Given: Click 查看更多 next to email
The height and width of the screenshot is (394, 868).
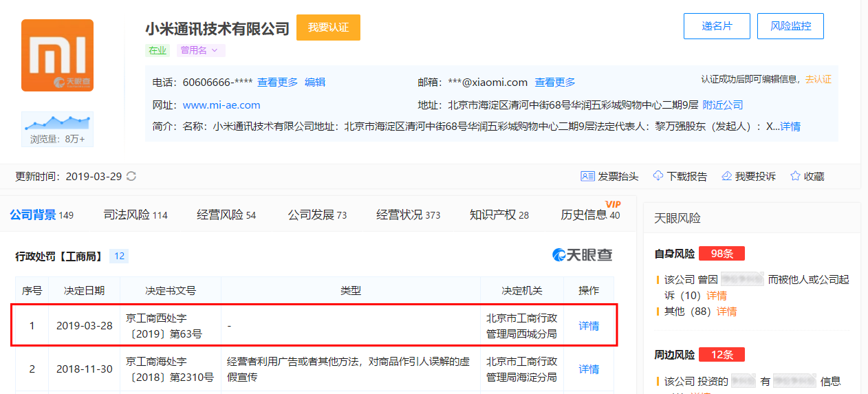Looking at the screenshot, I should point(555,82).
